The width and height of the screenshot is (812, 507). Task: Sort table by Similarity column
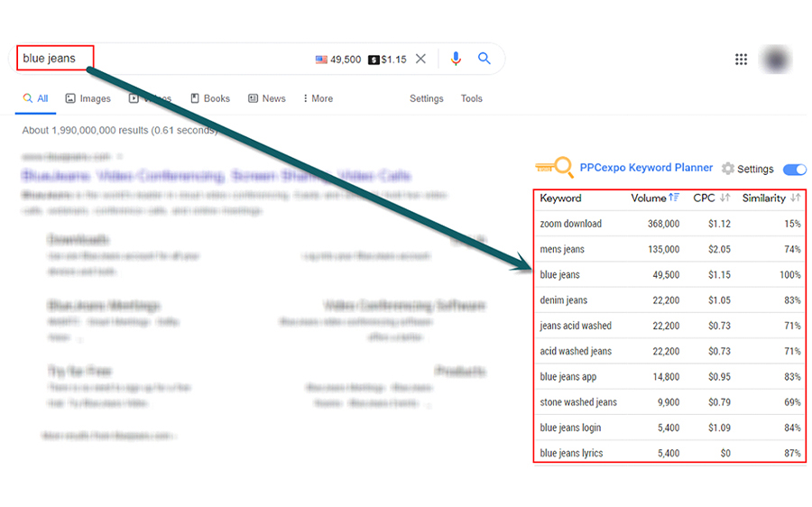(771, 198)
